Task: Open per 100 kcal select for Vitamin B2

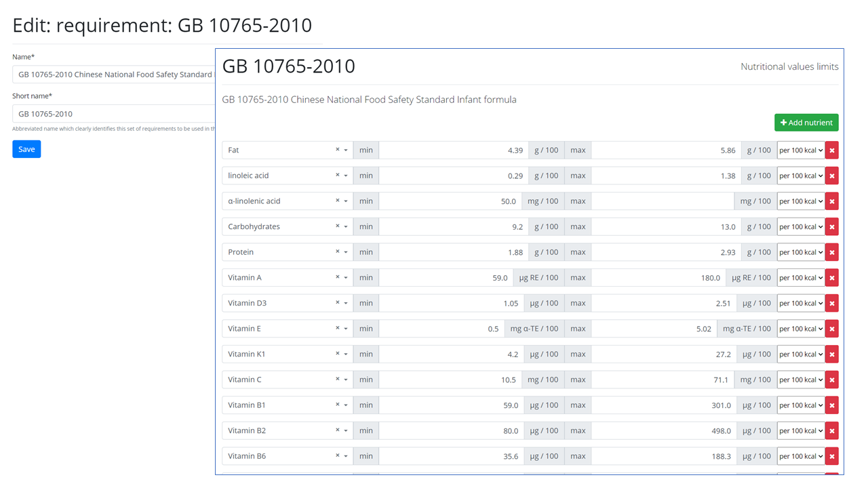Action: tap(801, 430)
